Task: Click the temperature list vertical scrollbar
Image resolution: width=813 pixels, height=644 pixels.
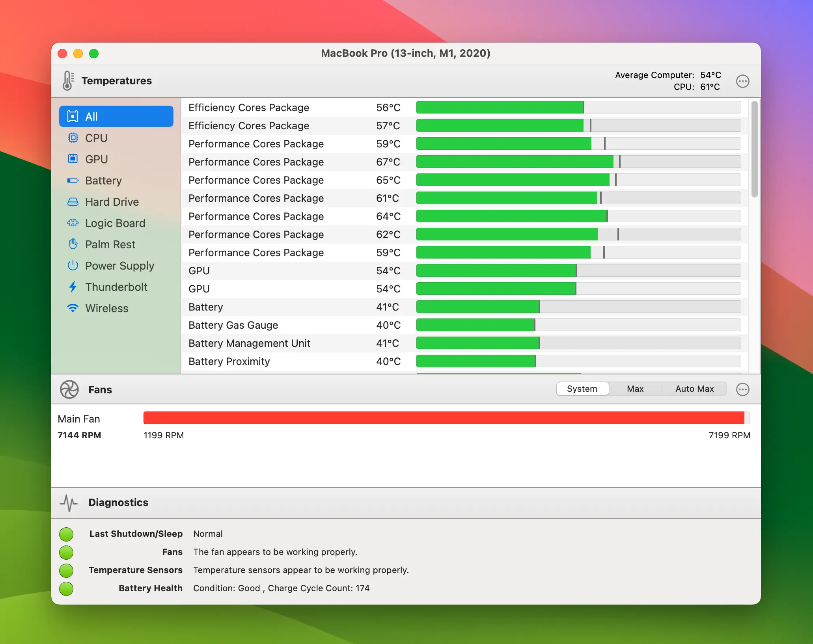Action: [x=754, y=149]
